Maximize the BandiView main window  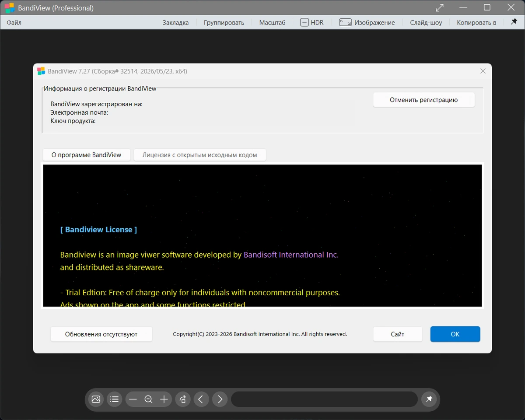[487, 7]
